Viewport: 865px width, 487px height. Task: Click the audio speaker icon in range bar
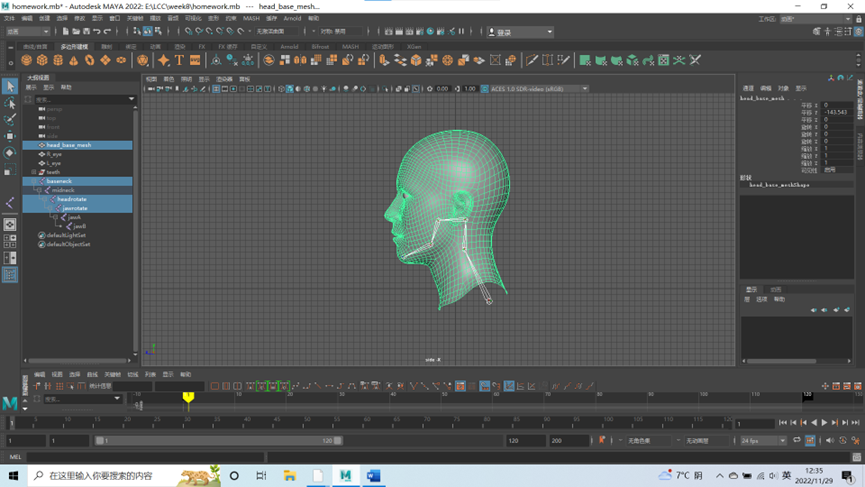pos(830,440)
